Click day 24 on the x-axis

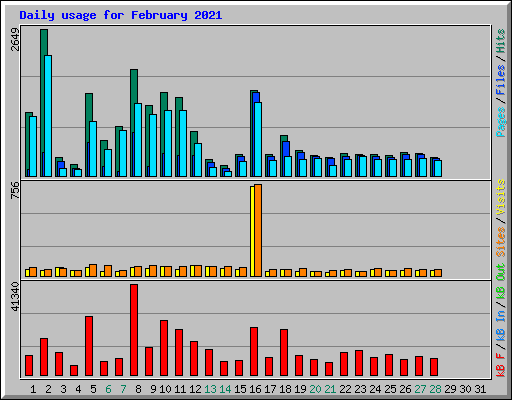(x=375, y=389)
